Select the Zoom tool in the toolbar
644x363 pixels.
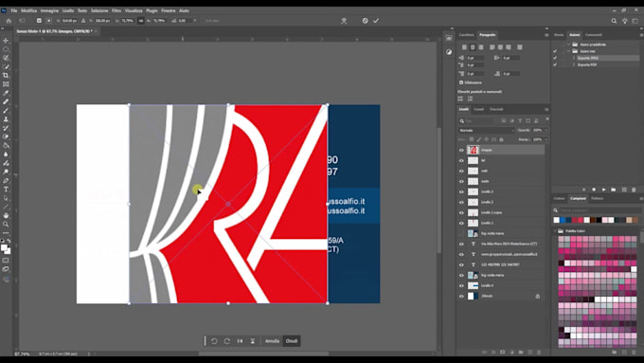(6, 224)
